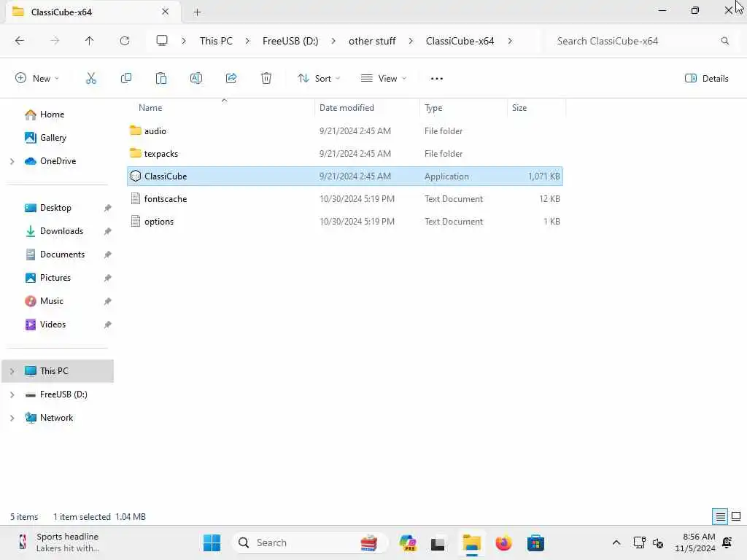Click the volume muted tray icon
Viewport: 747px width, 560px height.
659,542
